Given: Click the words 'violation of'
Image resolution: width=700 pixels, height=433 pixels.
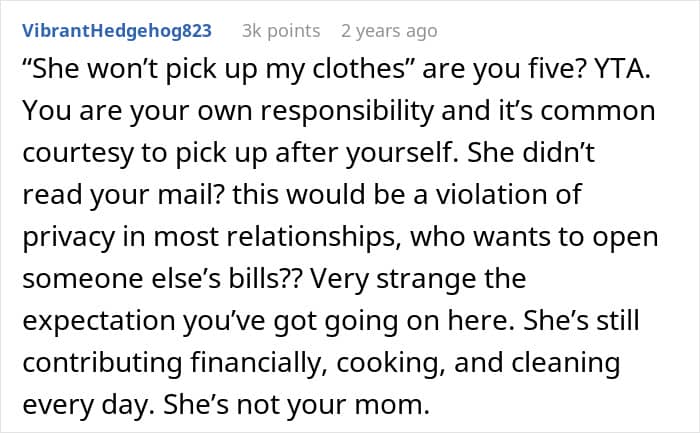Looking at the screenshot, I should point(508,195).
